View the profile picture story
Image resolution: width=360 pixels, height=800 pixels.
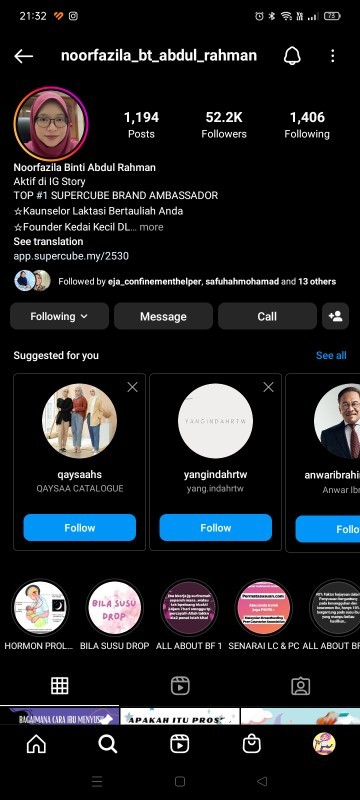point(50,123)
